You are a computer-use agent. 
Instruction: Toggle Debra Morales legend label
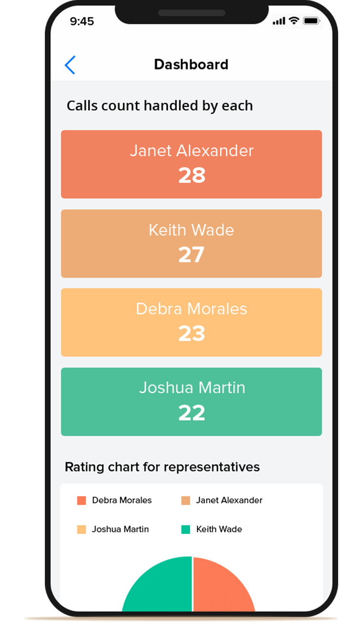tap(122, 500)
